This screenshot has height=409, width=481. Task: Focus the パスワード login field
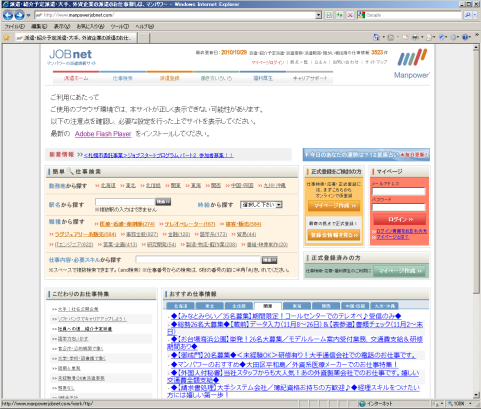coord(399,207)
